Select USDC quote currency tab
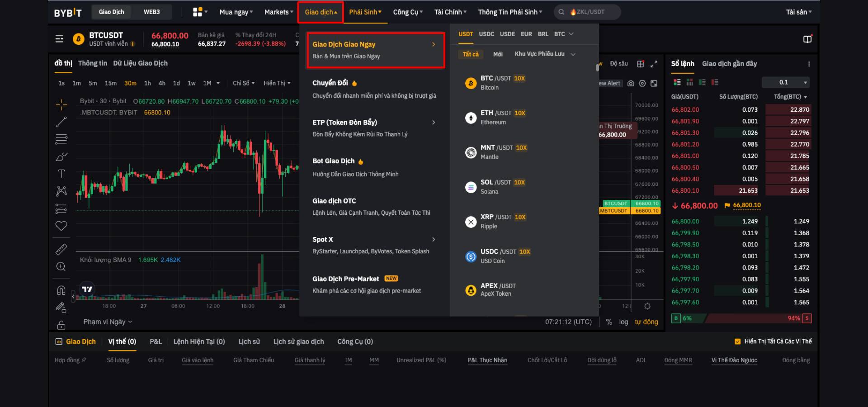868x407 pixels. (x=486, y=34)
